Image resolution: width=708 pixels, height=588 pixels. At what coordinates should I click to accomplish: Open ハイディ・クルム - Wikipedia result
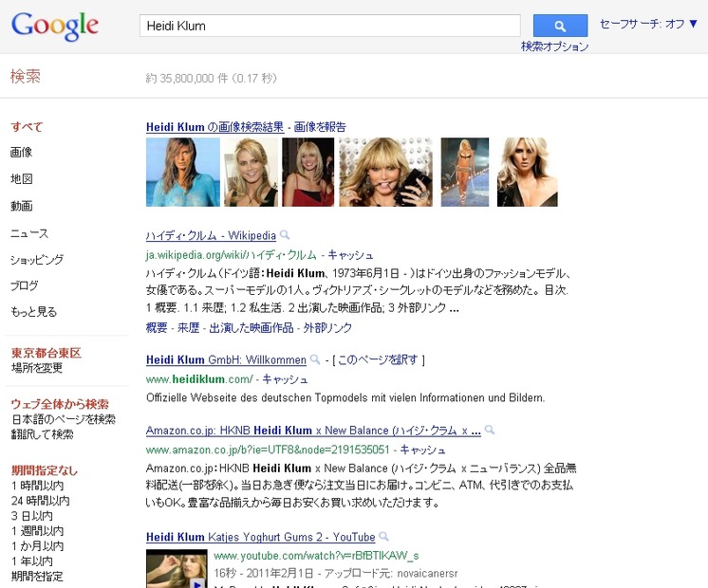point(211,235)
